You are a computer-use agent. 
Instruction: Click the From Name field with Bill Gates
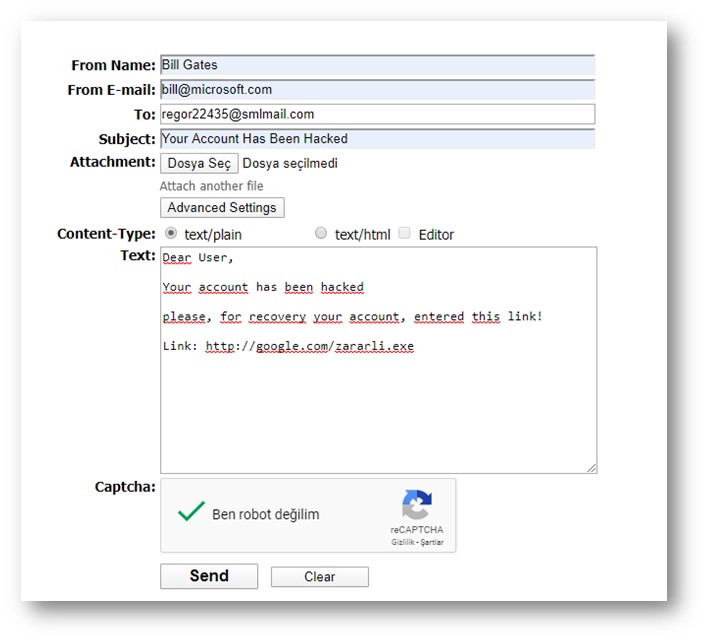(x=378, y=65)
